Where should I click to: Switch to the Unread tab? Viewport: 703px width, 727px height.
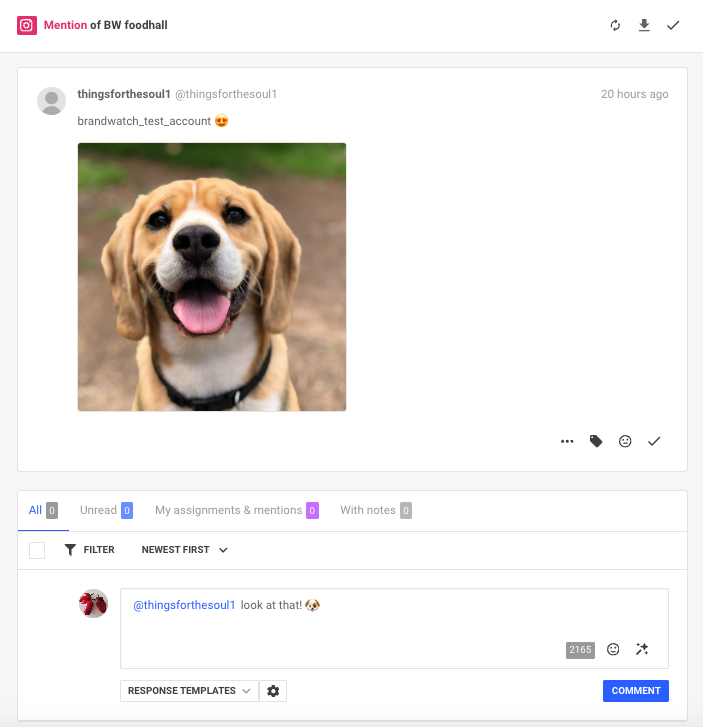pos(106,510)
